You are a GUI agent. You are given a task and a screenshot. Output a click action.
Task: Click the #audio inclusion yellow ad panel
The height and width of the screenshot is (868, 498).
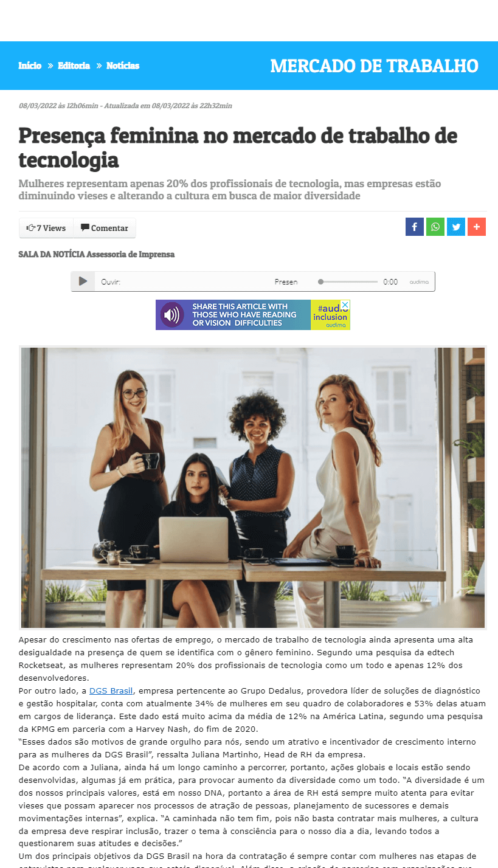(330, 315)
